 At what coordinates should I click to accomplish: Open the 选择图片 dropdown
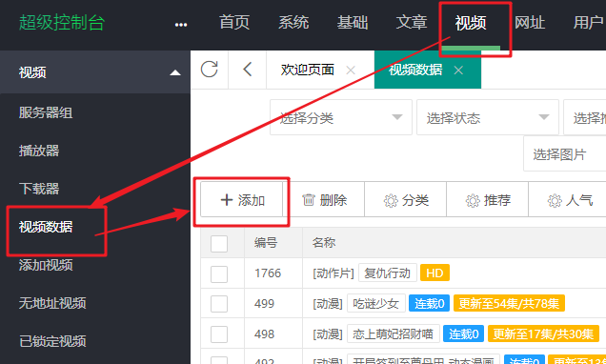click(x=565, y=153)
